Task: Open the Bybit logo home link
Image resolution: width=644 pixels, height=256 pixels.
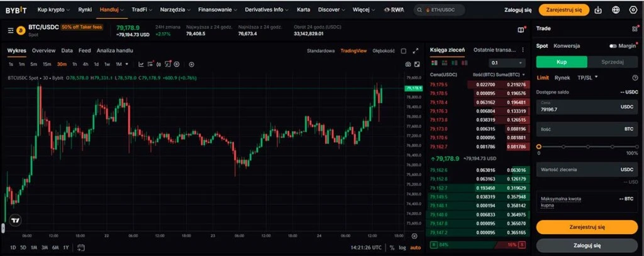Action: click(x=16, y=10)
